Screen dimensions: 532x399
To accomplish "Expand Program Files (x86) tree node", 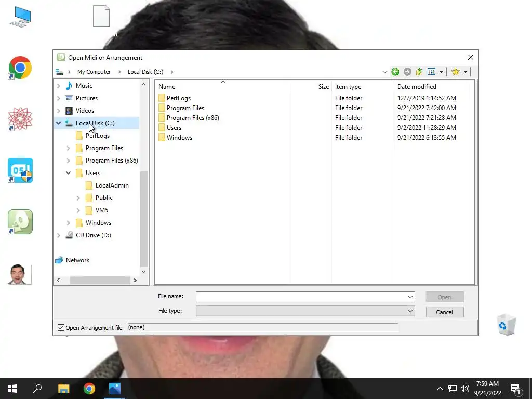I will pos(68,161).
